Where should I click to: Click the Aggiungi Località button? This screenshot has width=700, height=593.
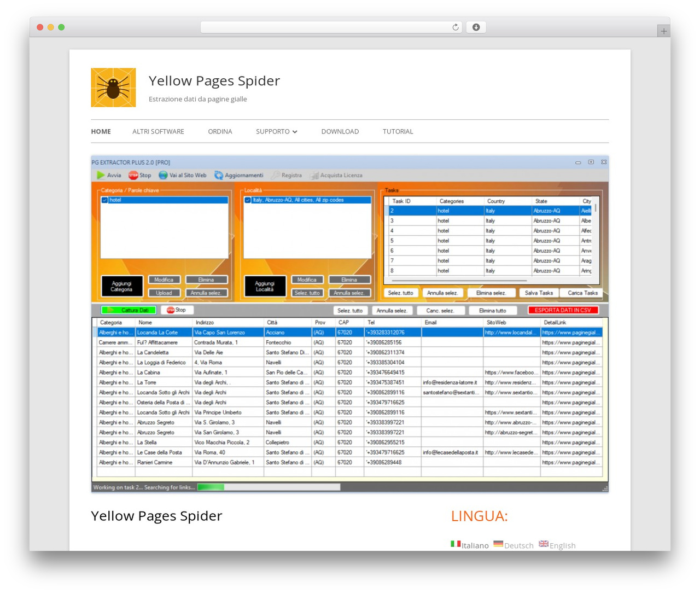(265, 286)
